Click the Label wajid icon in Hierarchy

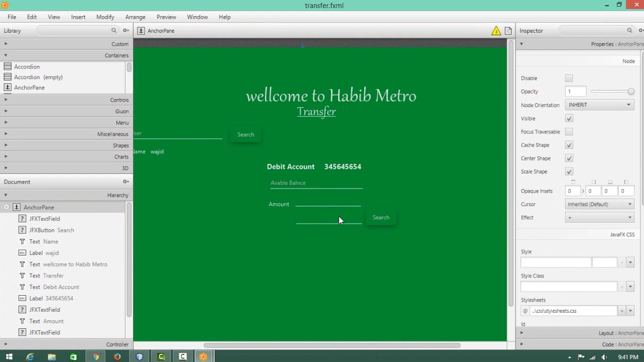click(22, 253)
